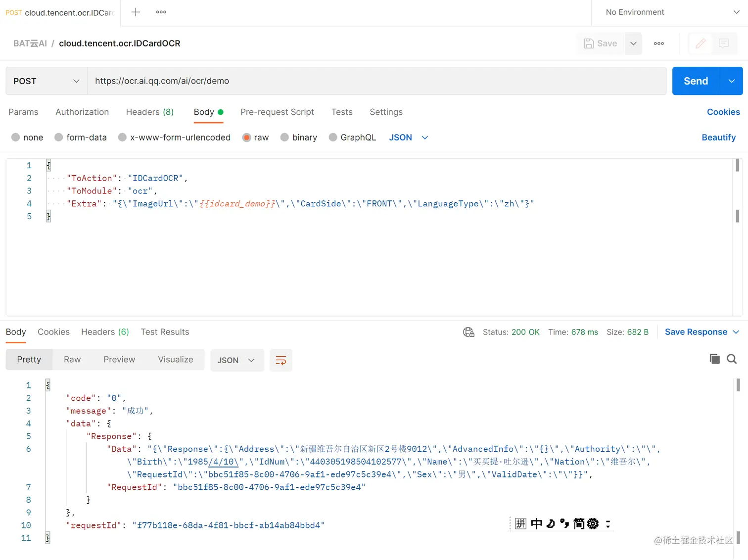Switch to the Params tab
The image size is (748, 560).
click(23, 112)
